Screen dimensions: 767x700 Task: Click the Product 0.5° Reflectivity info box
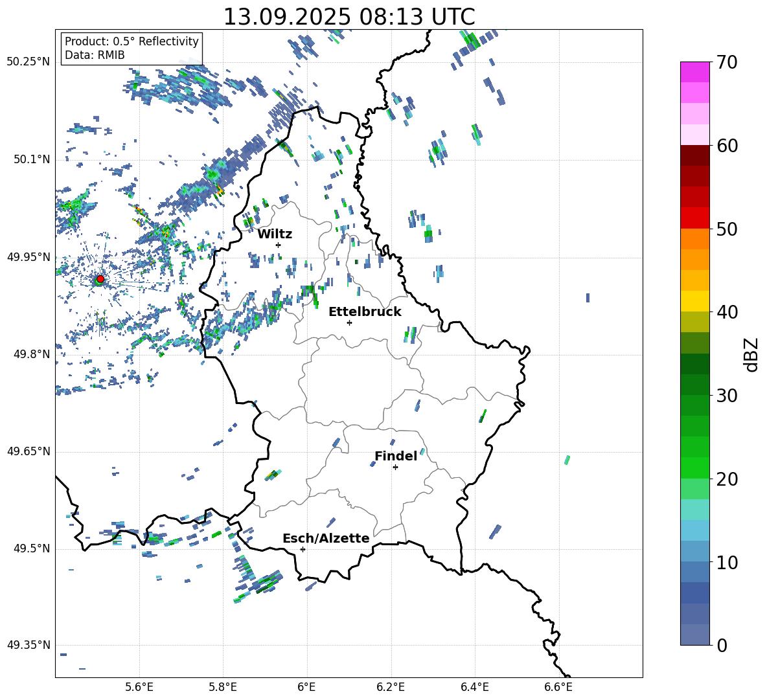click(132, 49)
